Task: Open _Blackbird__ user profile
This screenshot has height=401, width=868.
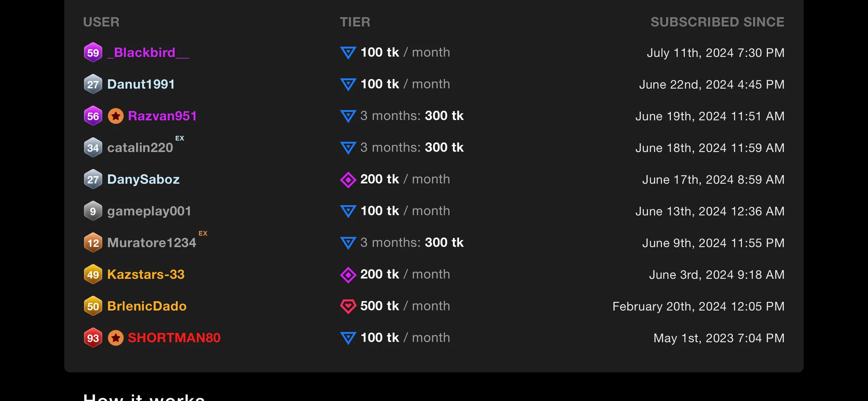Action: point(148,53)
